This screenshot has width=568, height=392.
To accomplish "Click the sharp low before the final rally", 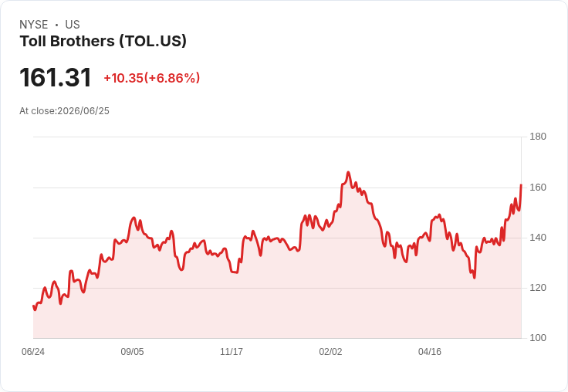I will point(474,278).
